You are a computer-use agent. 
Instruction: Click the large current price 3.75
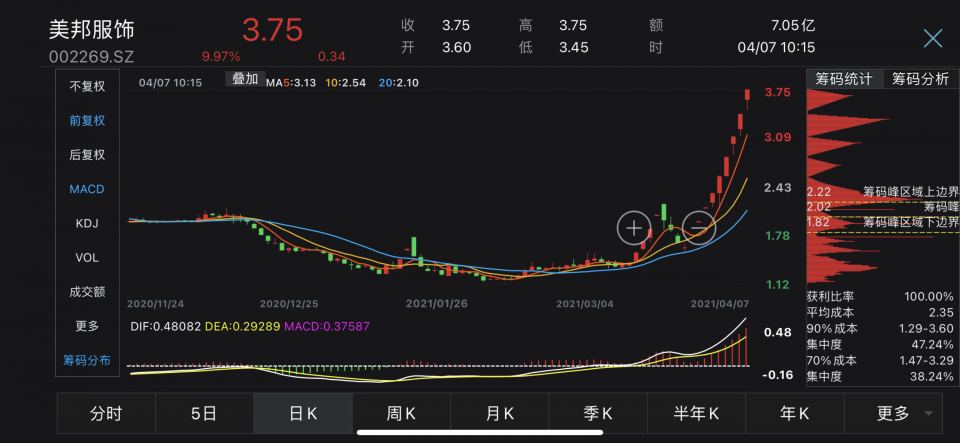point(272,30)
